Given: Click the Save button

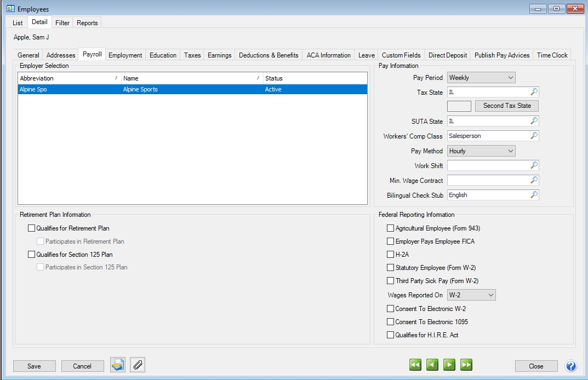Looking at the screenshot, I should click(34, 366).
